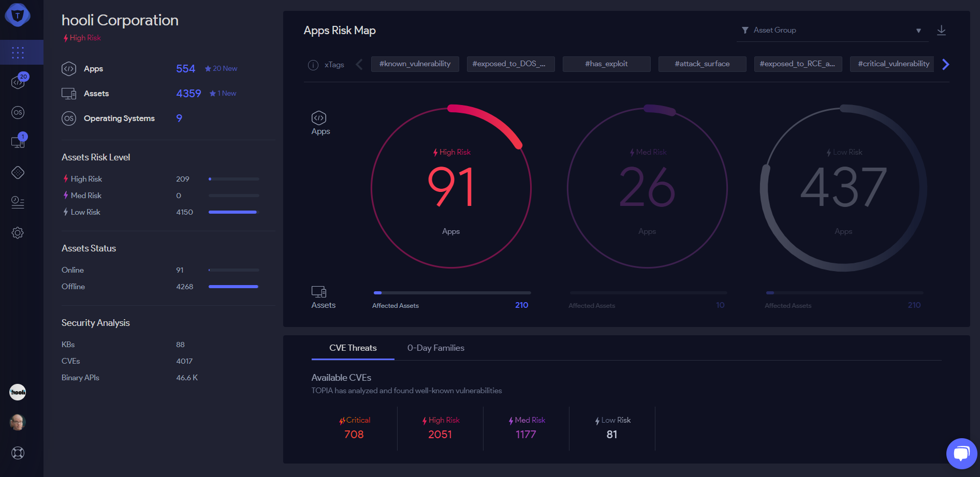The width and height of the screenshot is (980, 477).
Task: Open the live chat bubble
Action: [x=961, y=454]
